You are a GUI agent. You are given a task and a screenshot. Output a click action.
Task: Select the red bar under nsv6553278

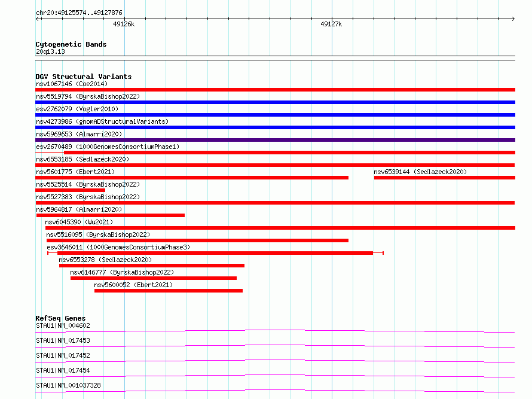pos(152,266)
